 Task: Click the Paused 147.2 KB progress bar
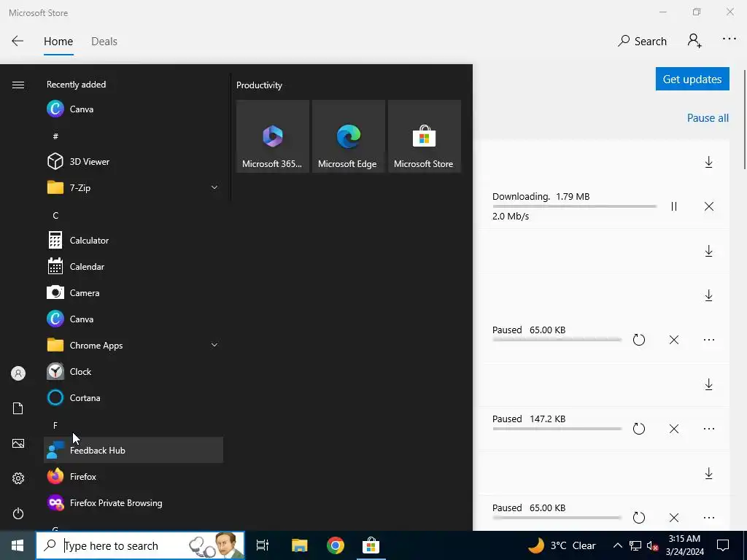coord(557,429)
